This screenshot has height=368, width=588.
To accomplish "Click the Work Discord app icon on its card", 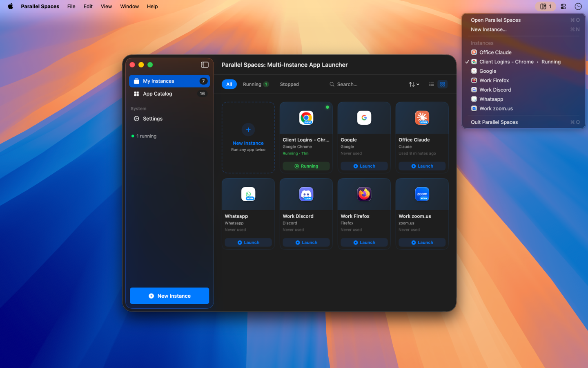I will [306, 194].
